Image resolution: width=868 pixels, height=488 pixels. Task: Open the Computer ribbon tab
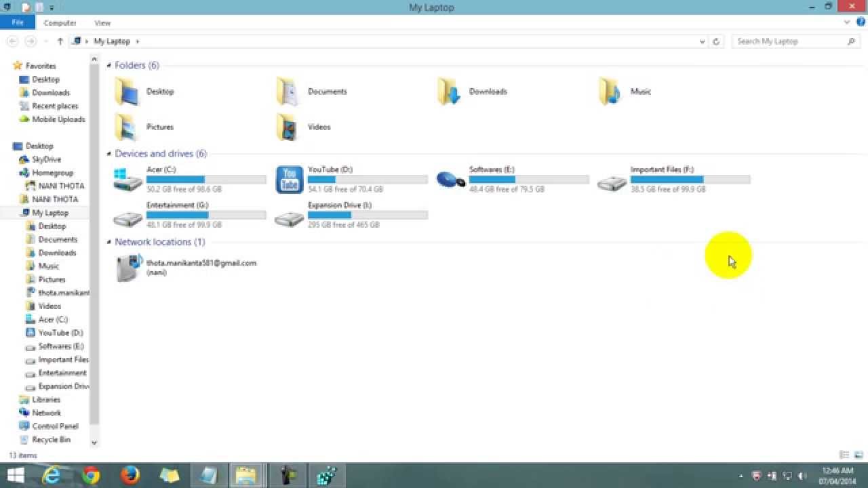click(60, 22)
